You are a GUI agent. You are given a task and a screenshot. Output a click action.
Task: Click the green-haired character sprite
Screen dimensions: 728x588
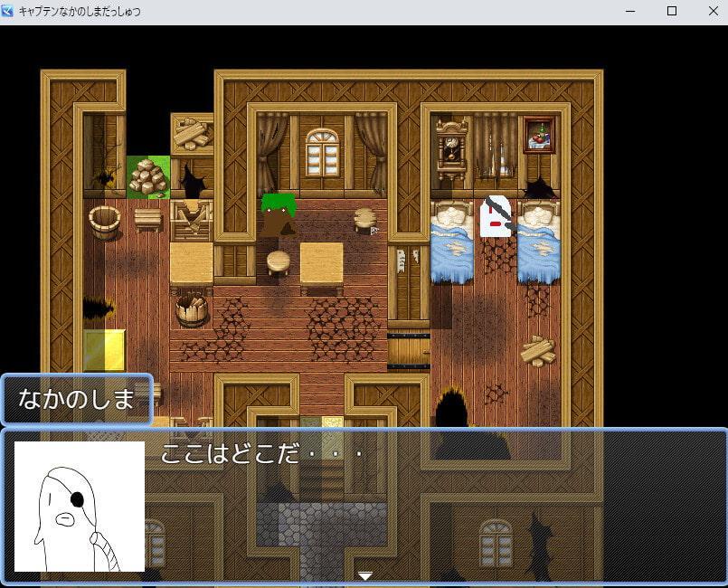278,214
